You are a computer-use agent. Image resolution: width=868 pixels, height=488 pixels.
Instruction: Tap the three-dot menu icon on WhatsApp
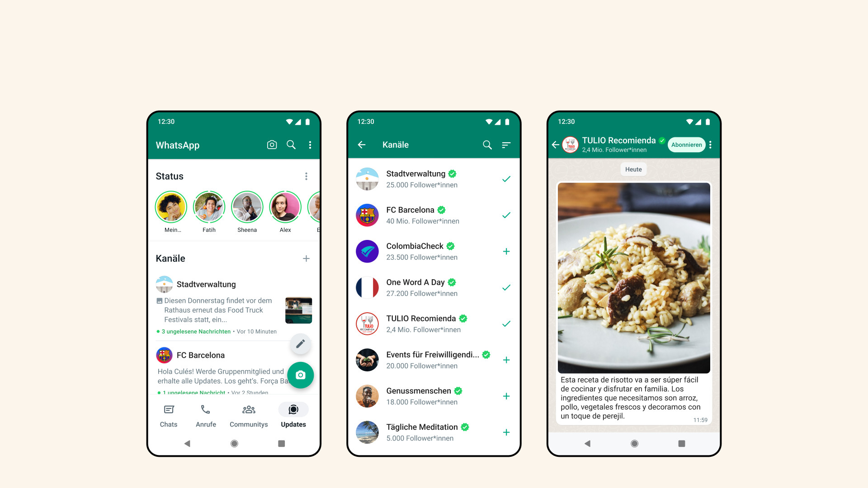(x=310, y=144)
